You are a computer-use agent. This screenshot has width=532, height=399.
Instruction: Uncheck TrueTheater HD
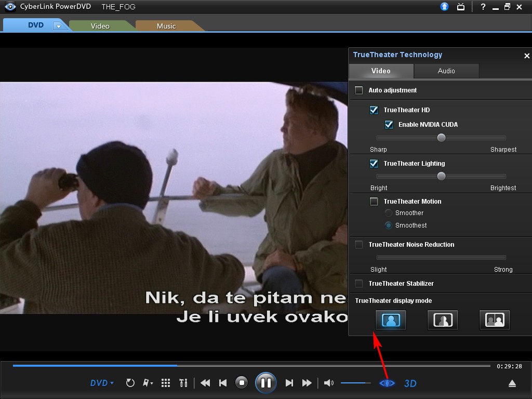pyautogui.click(x=374, y=110)
